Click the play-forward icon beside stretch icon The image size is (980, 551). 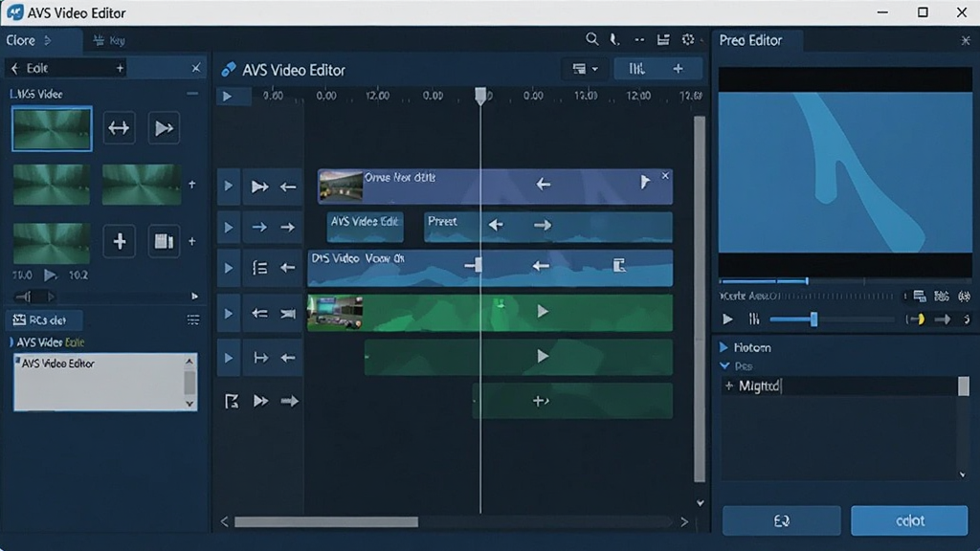pyautogui.click(x=164, y=128)
